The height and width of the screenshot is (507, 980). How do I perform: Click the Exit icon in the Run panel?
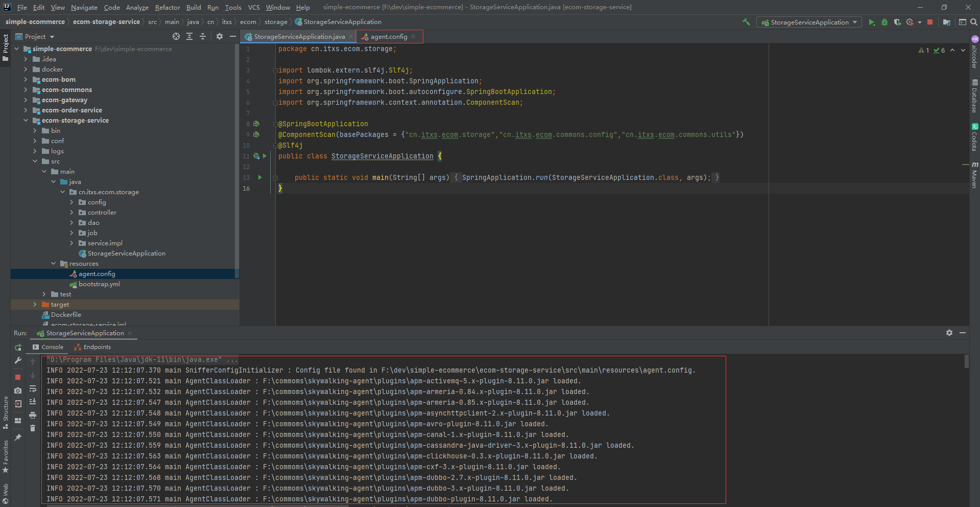[x=18, y=404]
